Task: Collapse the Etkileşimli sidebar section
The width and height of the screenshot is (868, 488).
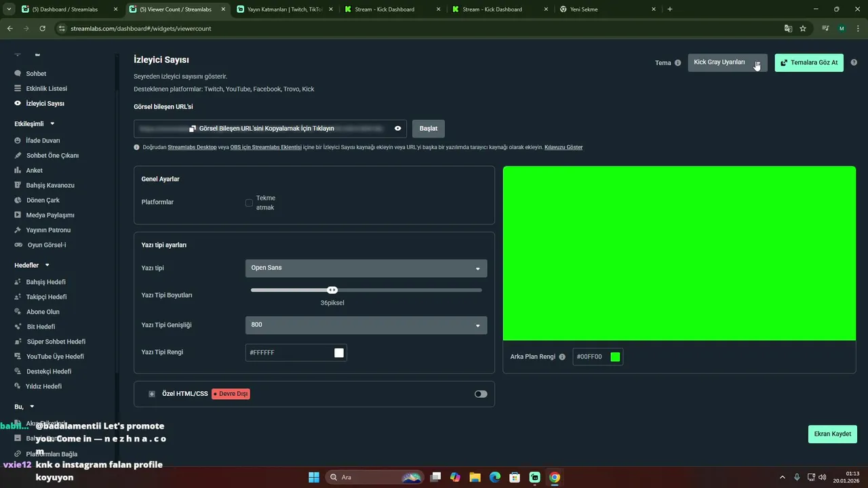Action: point(52,124)
